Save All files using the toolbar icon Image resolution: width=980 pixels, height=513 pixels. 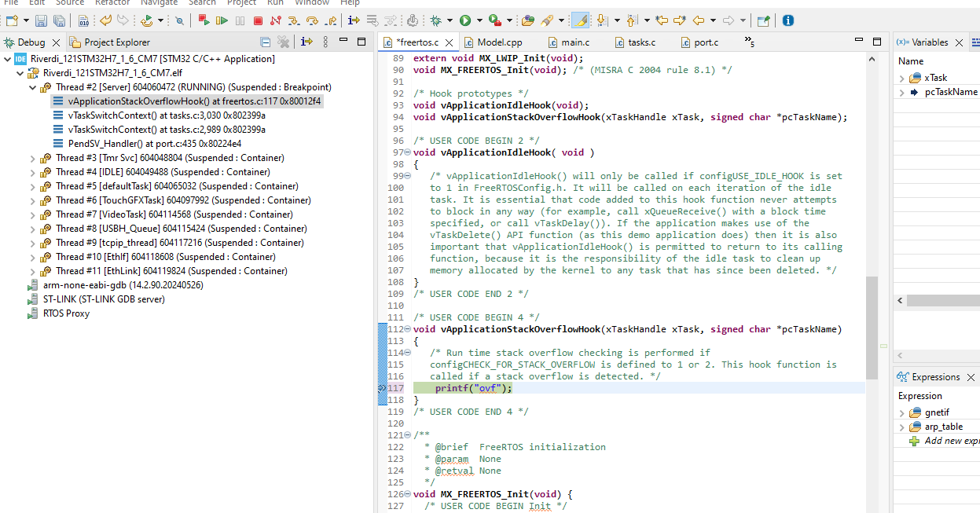click(60, 20)
